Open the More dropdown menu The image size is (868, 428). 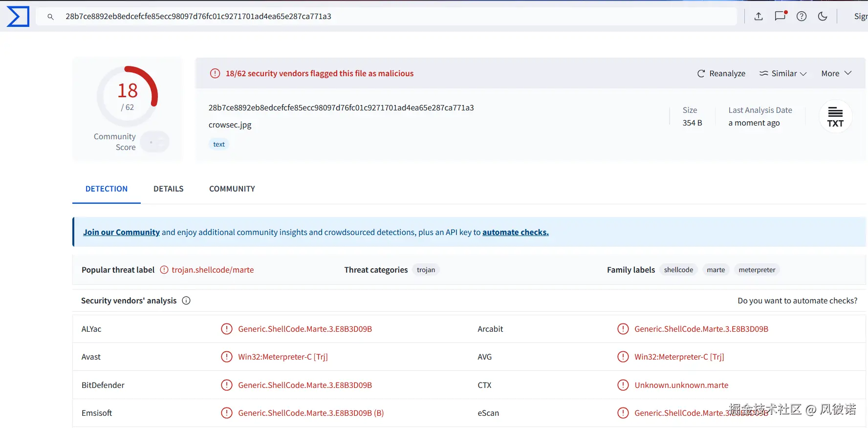coord(836,73)
